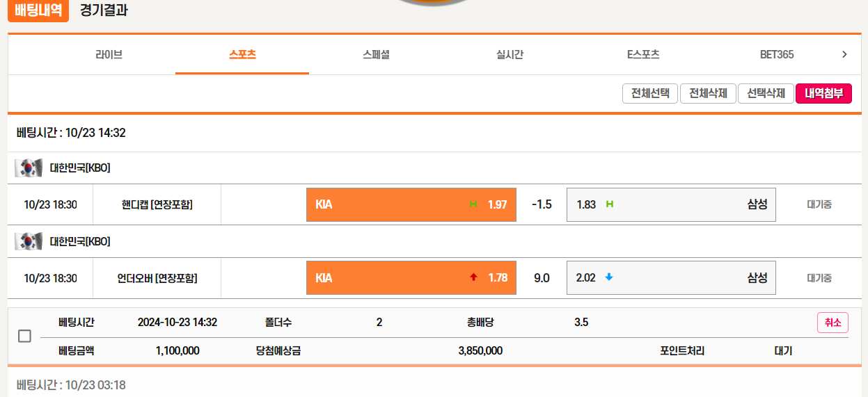
Task: Click the South Korea flag in second KBO row
Action: (29, 241)
